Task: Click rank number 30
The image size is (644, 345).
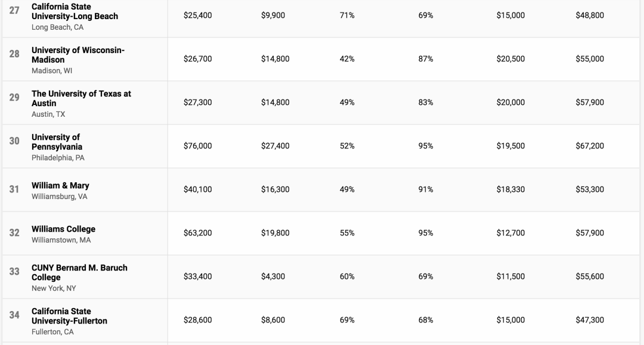Action: 14,141
